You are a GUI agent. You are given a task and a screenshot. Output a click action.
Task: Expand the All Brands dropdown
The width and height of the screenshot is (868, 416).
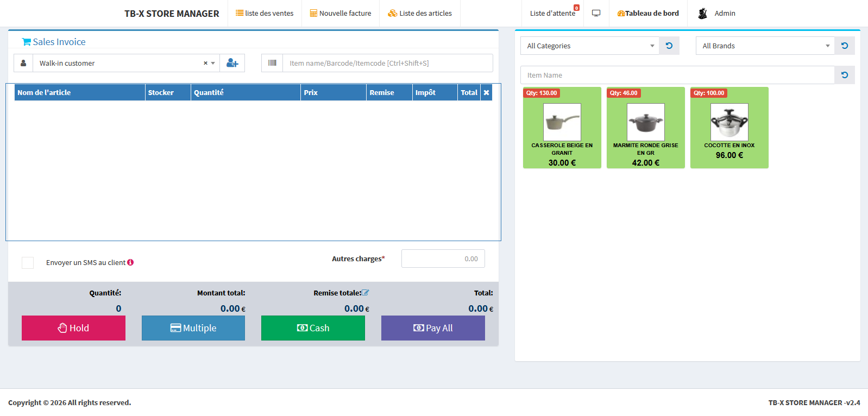pyautogui.click(x=765, y=46)
